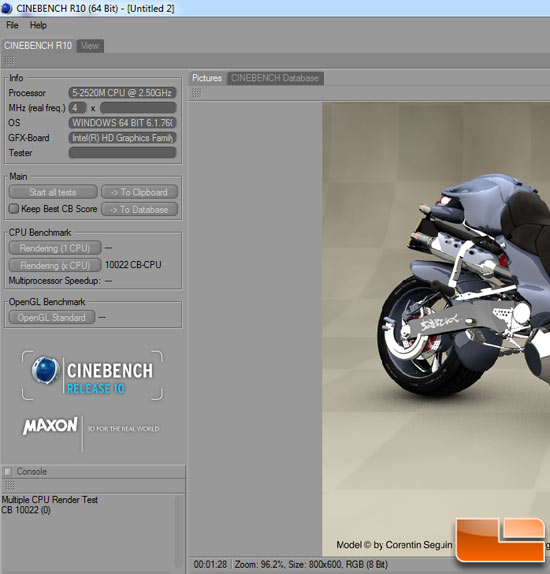Click the 'CB 10022 (0)' console line
The image size is (550, 574).
(26, 510)
